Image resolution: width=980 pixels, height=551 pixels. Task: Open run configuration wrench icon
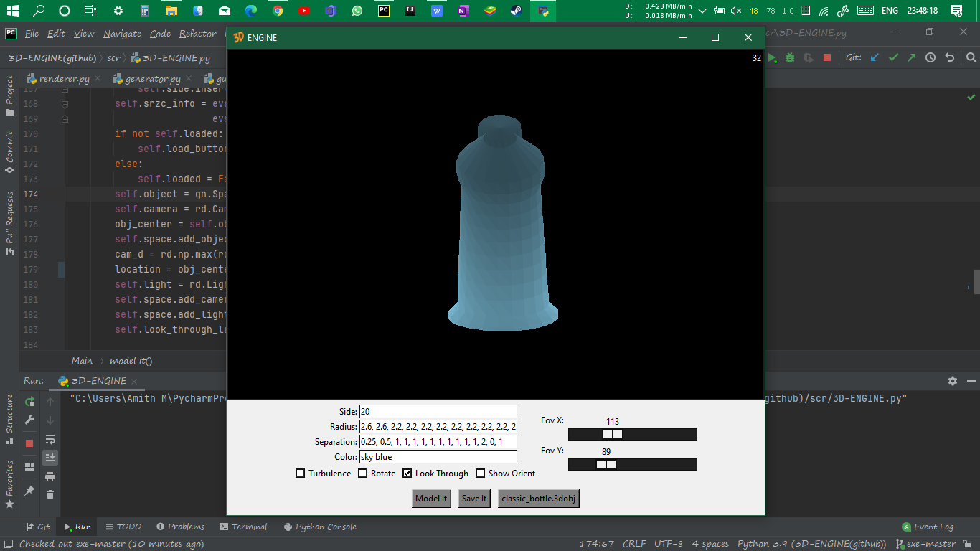pos(29,420)
